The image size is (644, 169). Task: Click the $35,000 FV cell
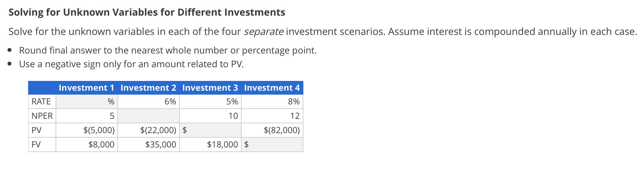[161, 145]
